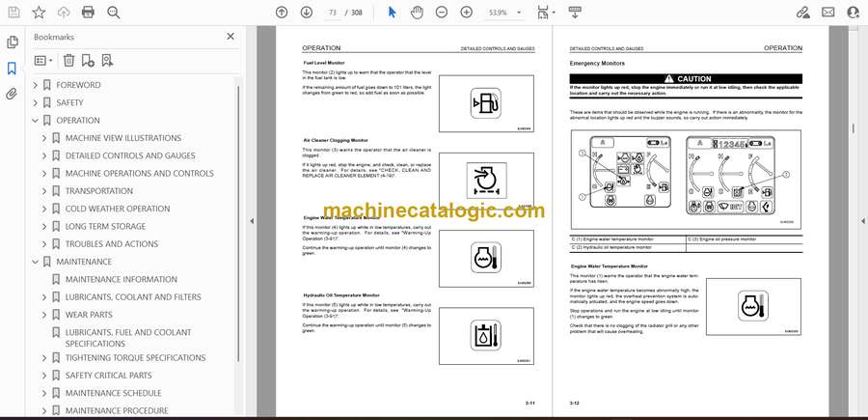Click the Save file icon
Image resolution: width=868 pixels, height=420 pixels.
pyautogui.click(x=14, y=13)
